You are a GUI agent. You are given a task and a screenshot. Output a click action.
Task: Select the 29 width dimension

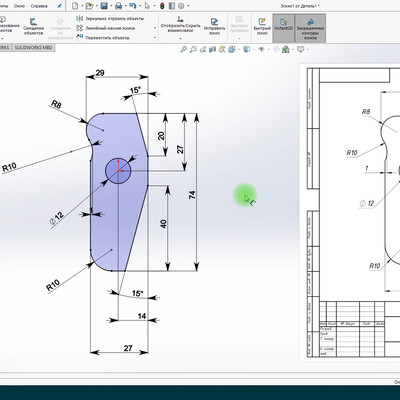[100, 72]
